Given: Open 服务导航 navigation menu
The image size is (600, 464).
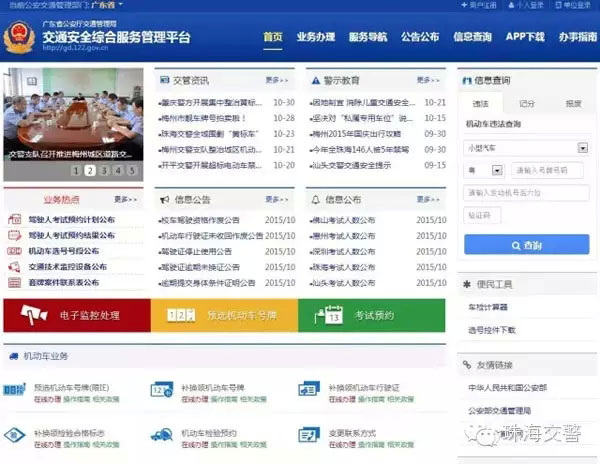Looking at the screenshot, I should point(368,37).
